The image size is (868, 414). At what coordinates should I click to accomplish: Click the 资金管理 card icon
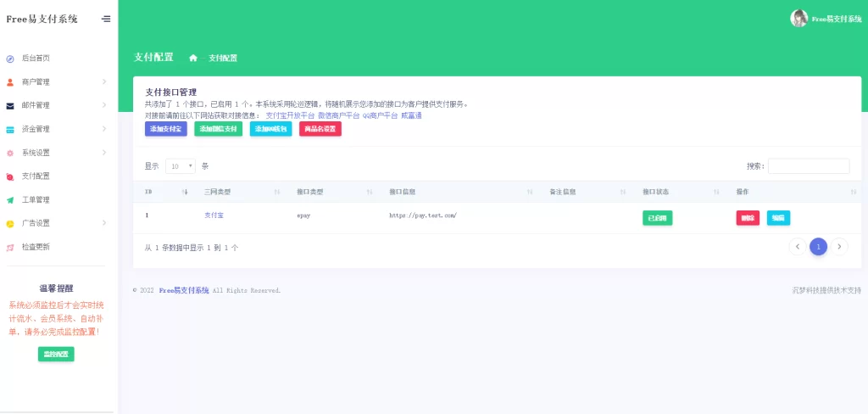click(x=10, y=130)
